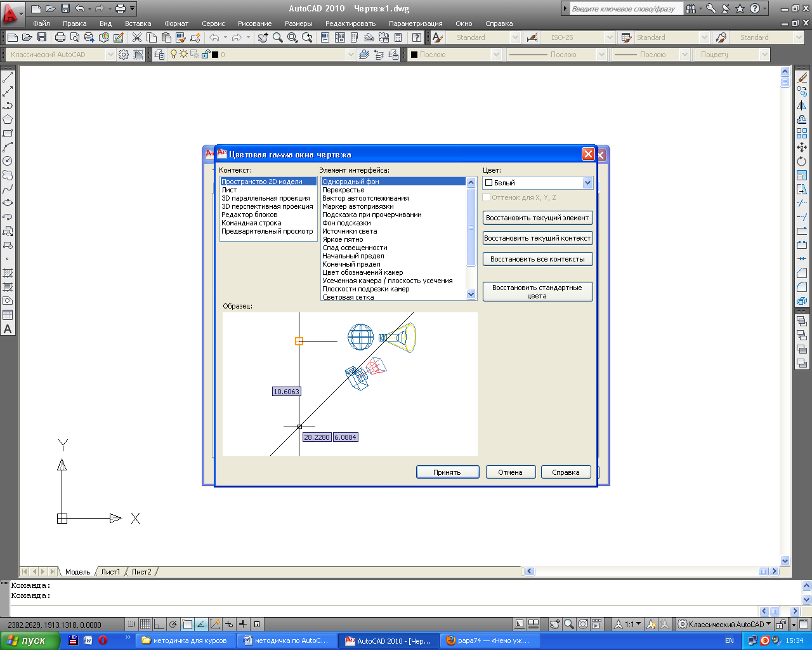Click the New drawing icon in toolbar
812x650 pixels.
click(12, 37)
